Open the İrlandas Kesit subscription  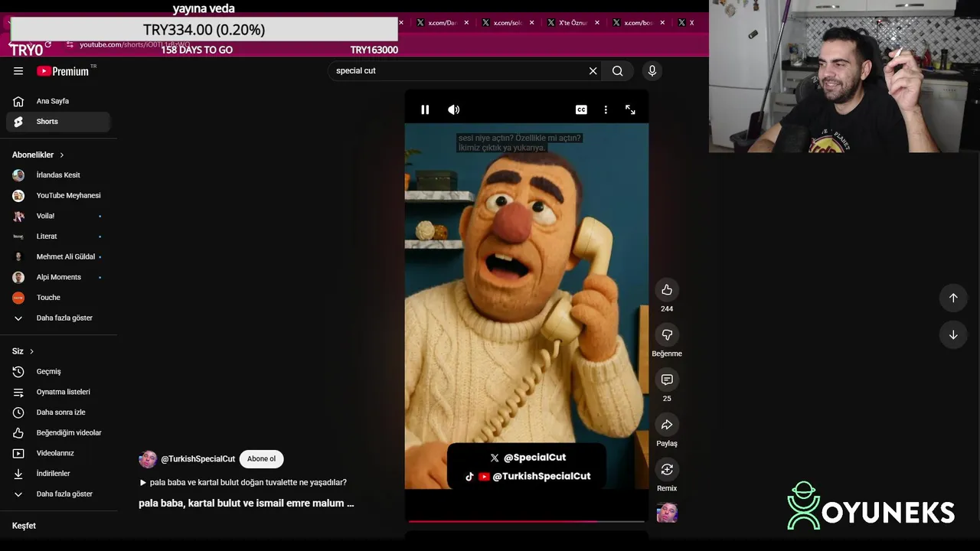(58, 175)
